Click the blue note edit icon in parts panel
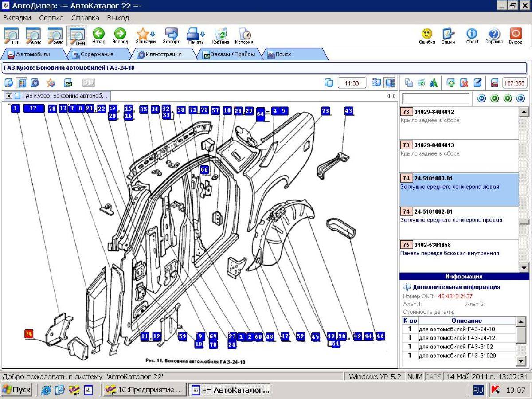 point(477,83)
